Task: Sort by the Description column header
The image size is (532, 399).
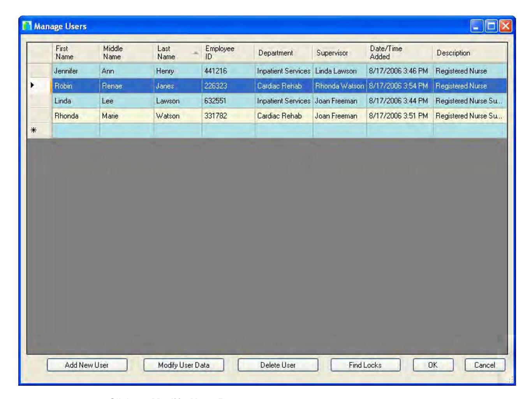Action: coord(470,53)
